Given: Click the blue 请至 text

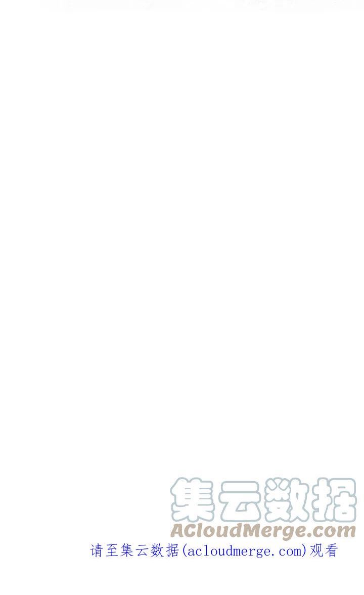Looking at the screenshot, I should (104, 550).
